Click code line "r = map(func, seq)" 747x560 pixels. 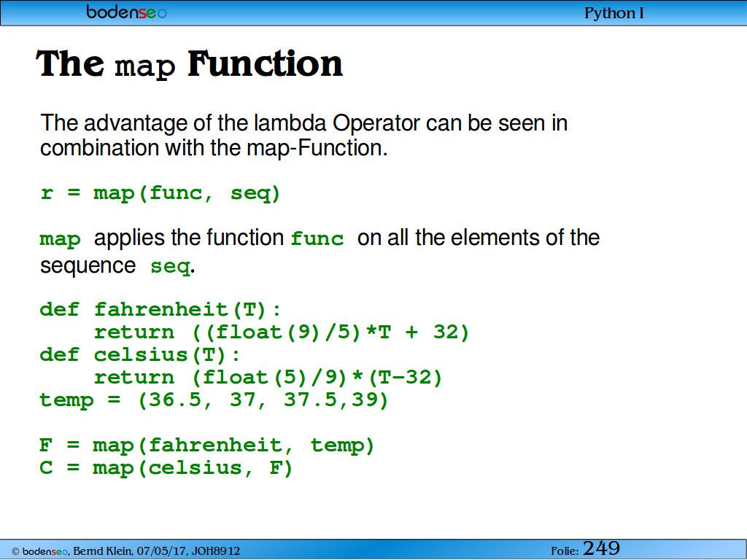click(160, 193)
